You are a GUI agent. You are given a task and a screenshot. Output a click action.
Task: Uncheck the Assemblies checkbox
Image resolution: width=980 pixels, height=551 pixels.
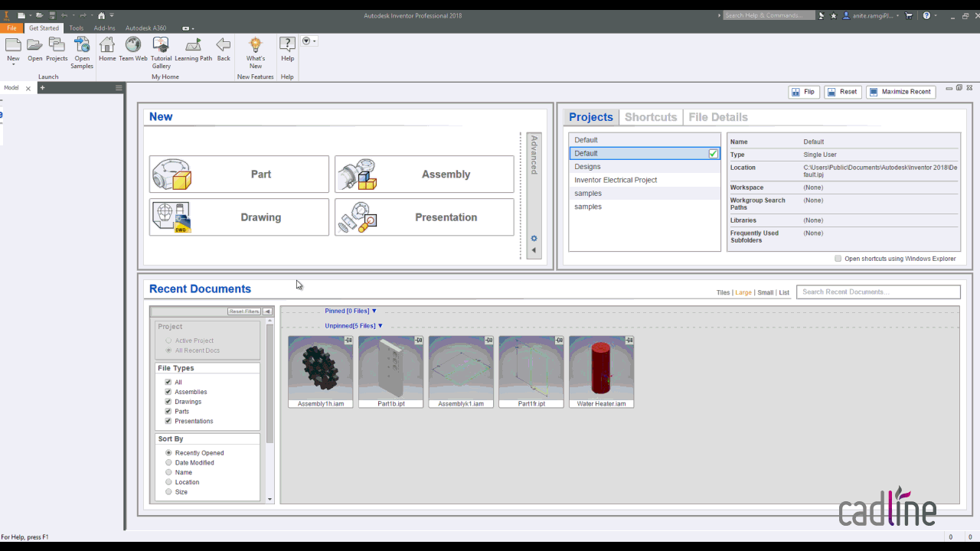tap(168, 392)
